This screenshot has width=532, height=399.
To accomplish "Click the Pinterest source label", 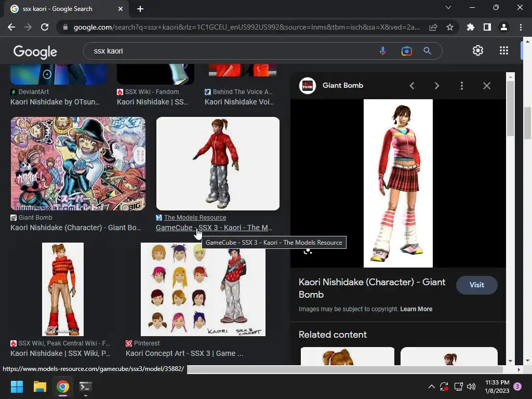I will click(147, 343).
